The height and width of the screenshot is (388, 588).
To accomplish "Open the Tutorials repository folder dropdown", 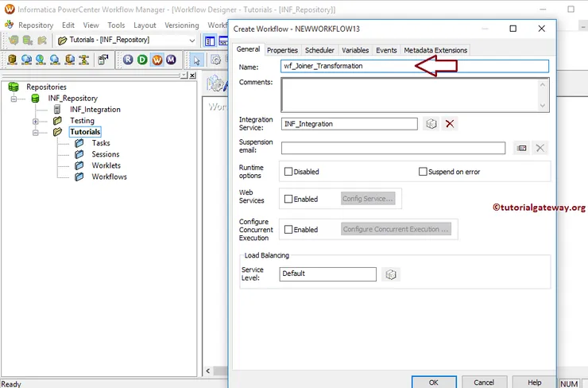I will (x=192, y=41).
